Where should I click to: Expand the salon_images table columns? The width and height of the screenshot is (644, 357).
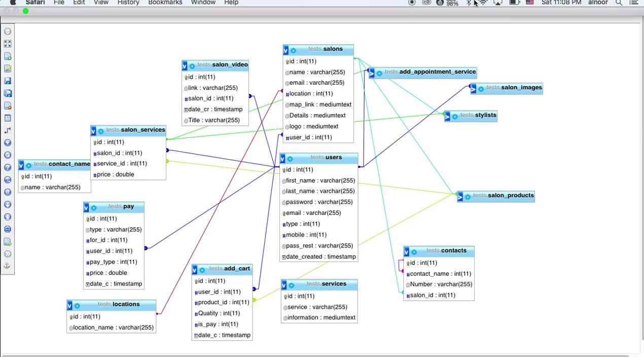pyautogui.click(x=473, y=89)
